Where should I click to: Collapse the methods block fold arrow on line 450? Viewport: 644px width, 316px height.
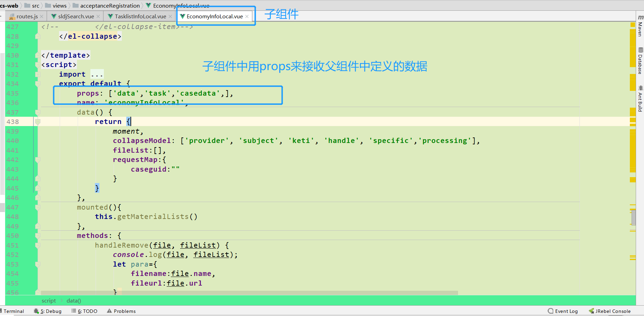(x=37, y=236)
